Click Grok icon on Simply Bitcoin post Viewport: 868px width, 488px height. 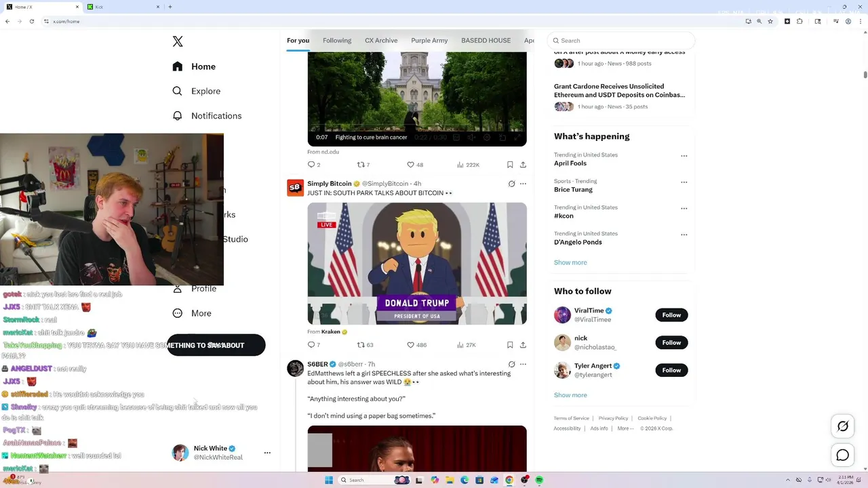click(x=512, y=184)
